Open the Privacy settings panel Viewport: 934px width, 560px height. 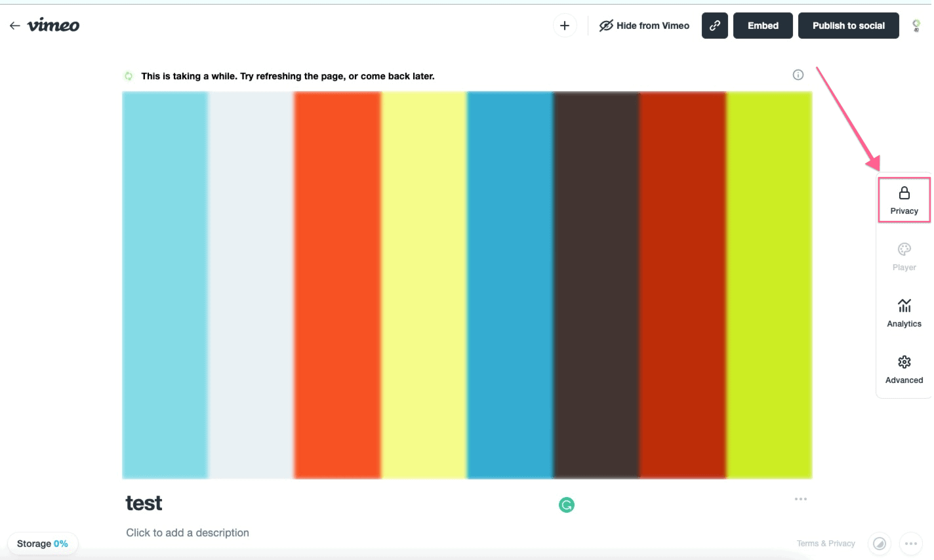904,199
